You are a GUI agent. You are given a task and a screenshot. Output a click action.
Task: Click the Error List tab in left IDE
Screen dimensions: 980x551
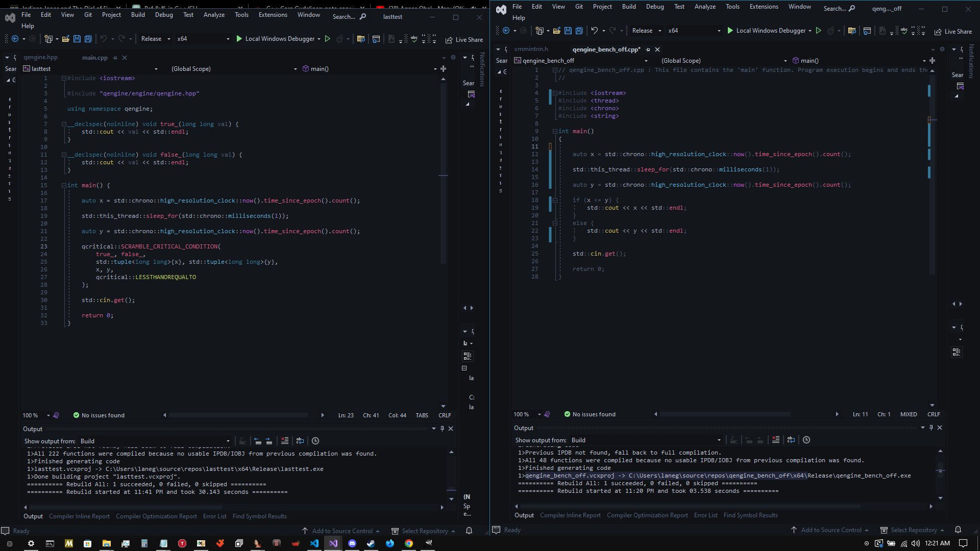point(215,516)
